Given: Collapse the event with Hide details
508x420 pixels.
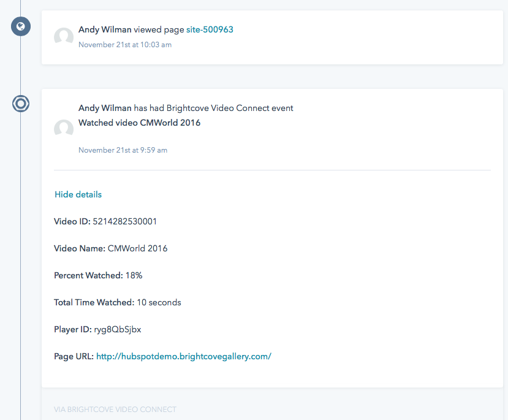Looking at the screenshot, I should (x=78, y=194).
